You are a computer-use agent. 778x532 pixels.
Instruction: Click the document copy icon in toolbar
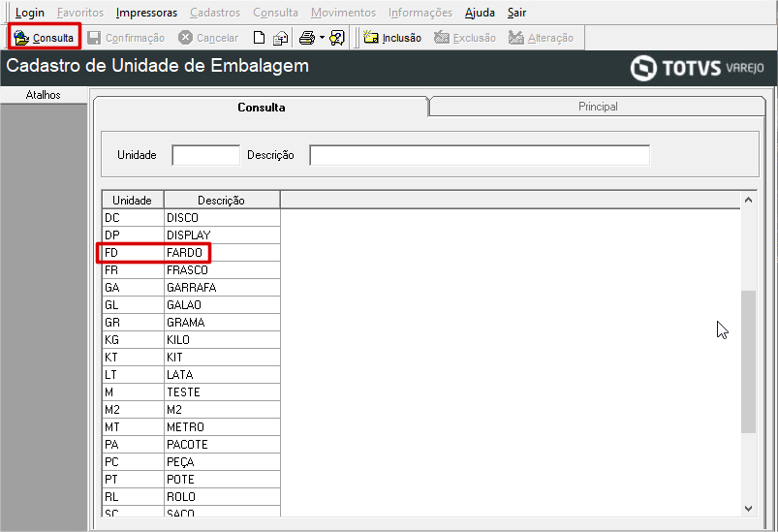coord(281,38)
